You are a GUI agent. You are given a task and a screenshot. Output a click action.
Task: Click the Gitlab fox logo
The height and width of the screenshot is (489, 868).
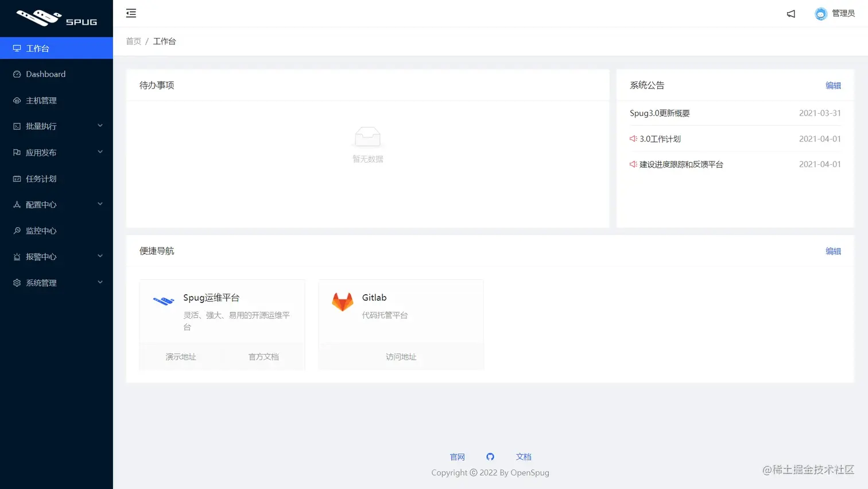coord(343,302)
